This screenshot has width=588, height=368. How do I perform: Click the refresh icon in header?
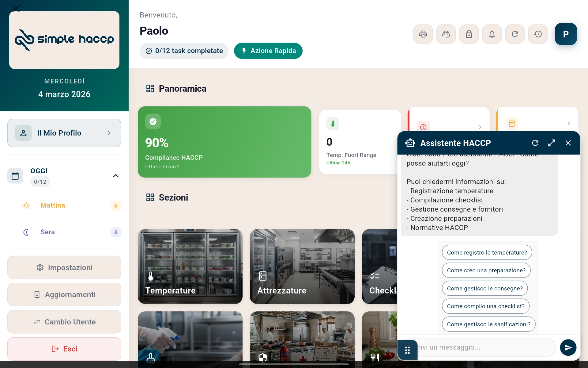[x=515, y=34]
